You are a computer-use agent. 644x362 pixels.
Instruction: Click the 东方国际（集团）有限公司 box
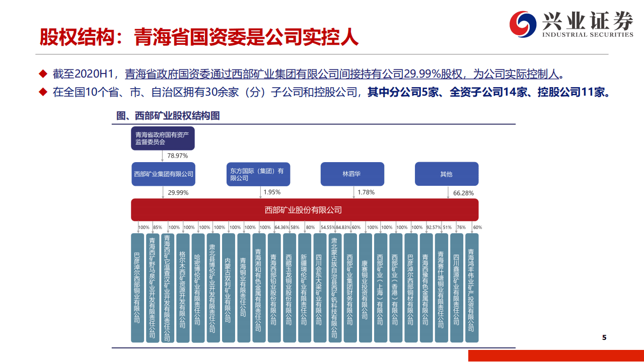(258, 174)
